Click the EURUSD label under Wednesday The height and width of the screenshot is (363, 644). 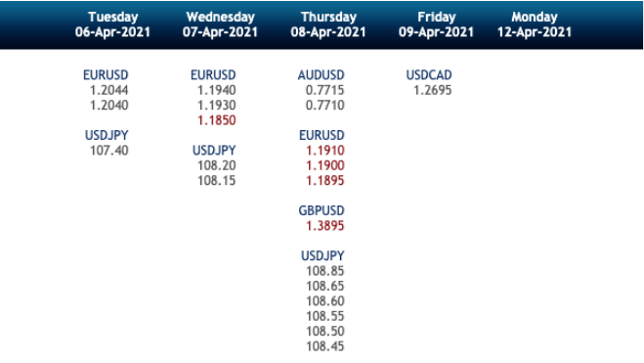(x=213, y=74)
